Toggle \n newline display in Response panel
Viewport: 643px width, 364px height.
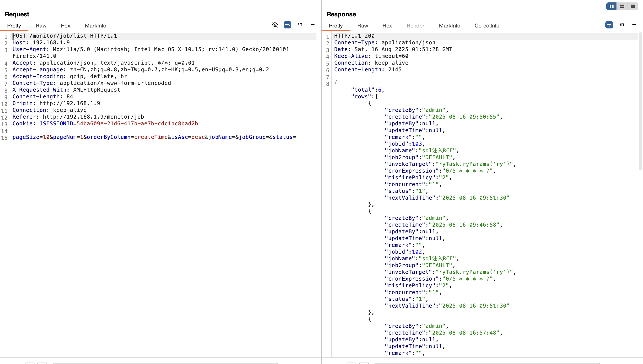[x=622, y=25]
